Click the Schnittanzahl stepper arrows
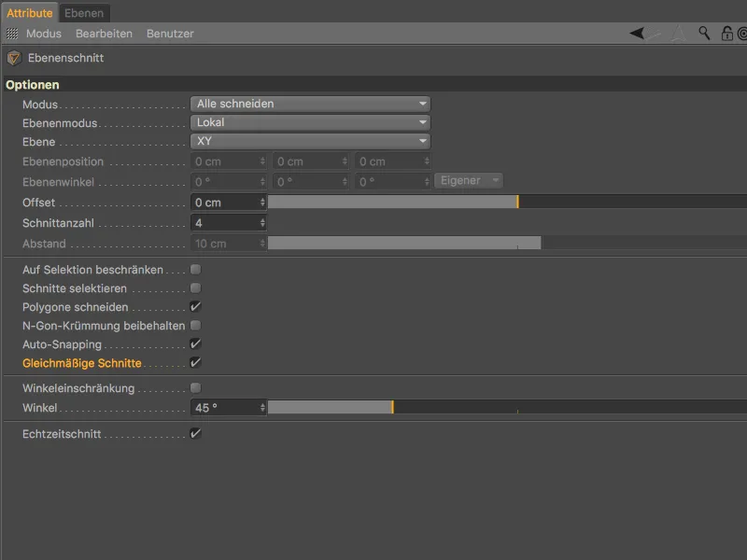Viewport: 747px width, 560px height. (262, 223)
